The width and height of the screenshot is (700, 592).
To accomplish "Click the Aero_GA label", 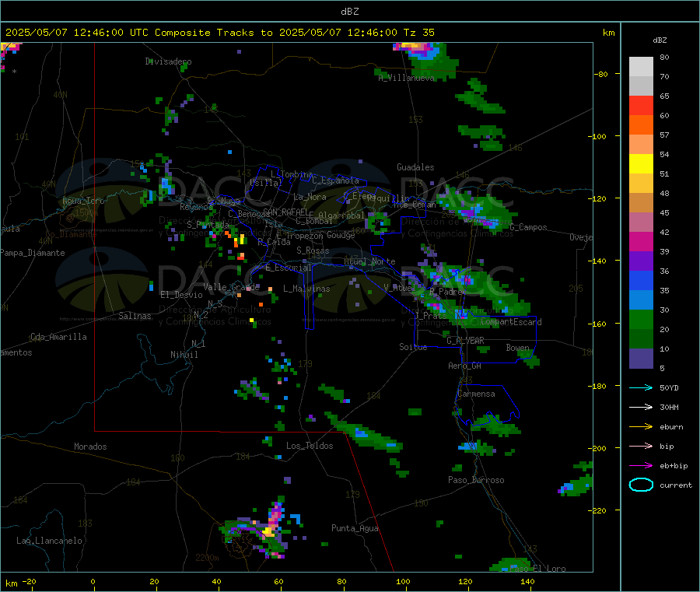I will click(465, 366).
